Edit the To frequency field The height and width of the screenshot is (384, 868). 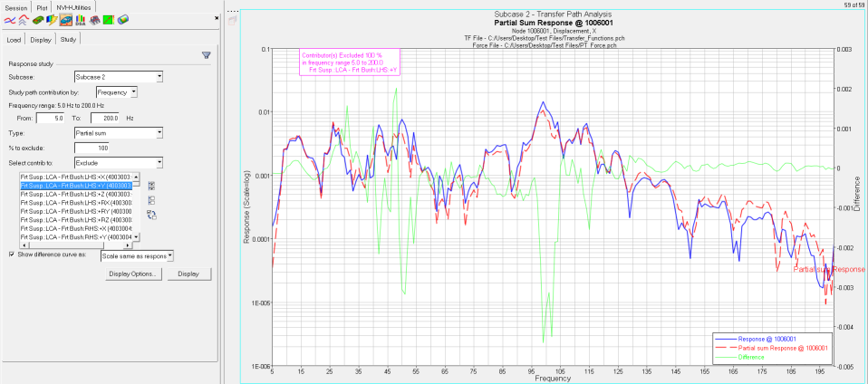tap(104, 118)
